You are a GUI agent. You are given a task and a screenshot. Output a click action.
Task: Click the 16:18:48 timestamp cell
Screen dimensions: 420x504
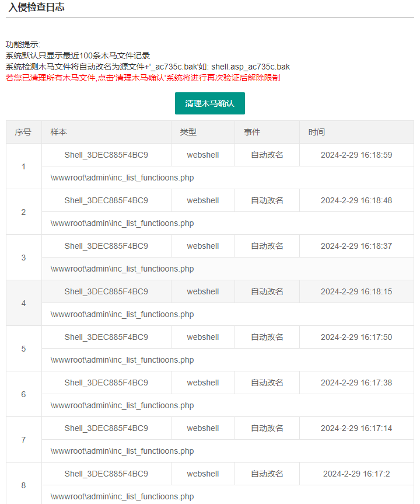tap(356, 200)
